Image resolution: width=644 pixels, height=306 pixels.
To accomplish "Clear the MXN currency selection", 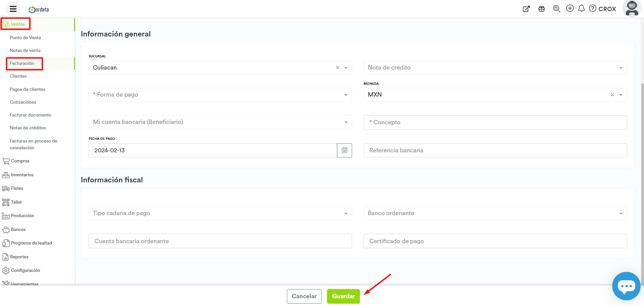I will (612, 95).
